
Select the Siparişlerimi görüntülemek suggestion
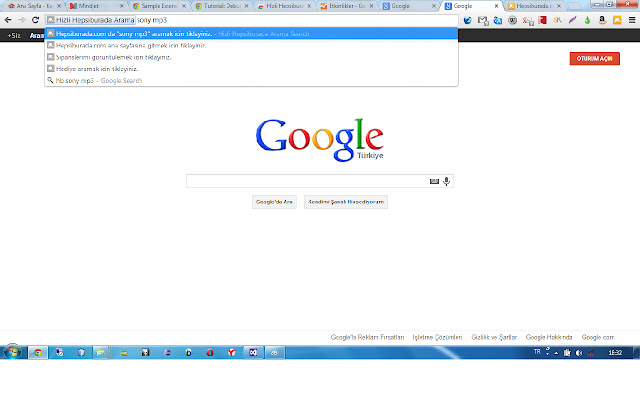(x=251, y=57)
